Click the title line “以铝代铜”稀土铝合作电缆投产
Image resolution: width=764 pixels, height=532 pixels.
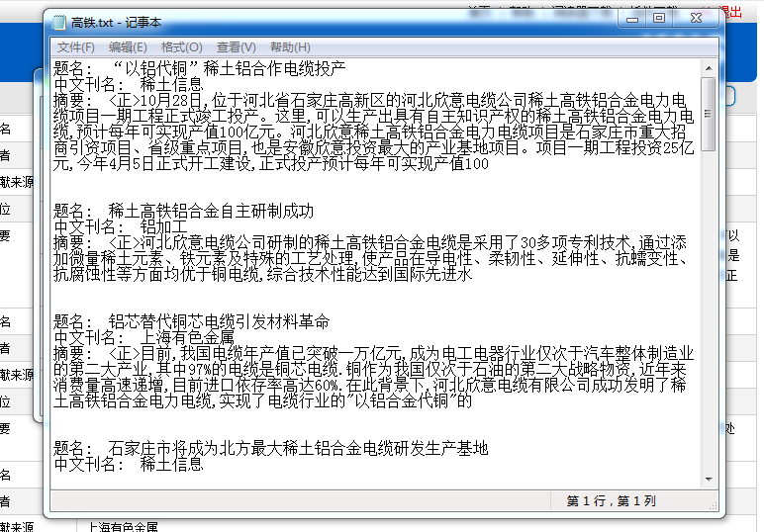click(x=229, y=68)
